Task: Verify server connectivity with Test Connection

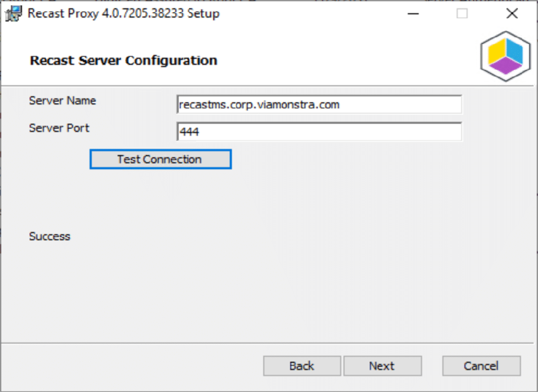Action: [160, 159]
